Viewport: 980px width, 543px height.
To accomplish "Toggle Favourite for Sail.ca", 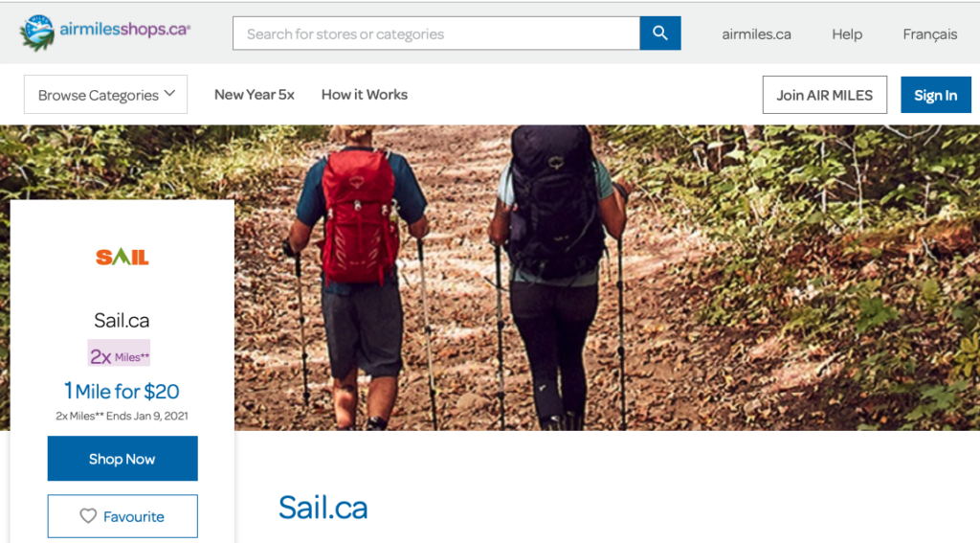I will tap(122, 516).
